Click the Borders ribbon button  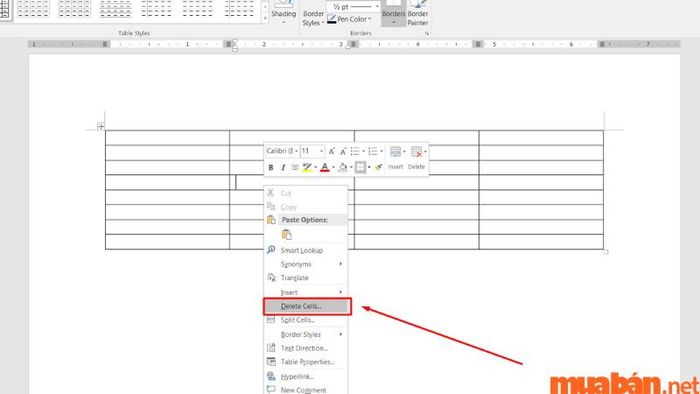pos(393,12)
